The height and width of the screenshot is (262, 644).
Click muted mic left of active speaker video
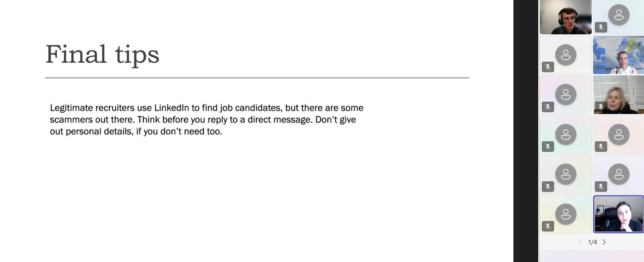pyautogui.click(x=548, y=226)
